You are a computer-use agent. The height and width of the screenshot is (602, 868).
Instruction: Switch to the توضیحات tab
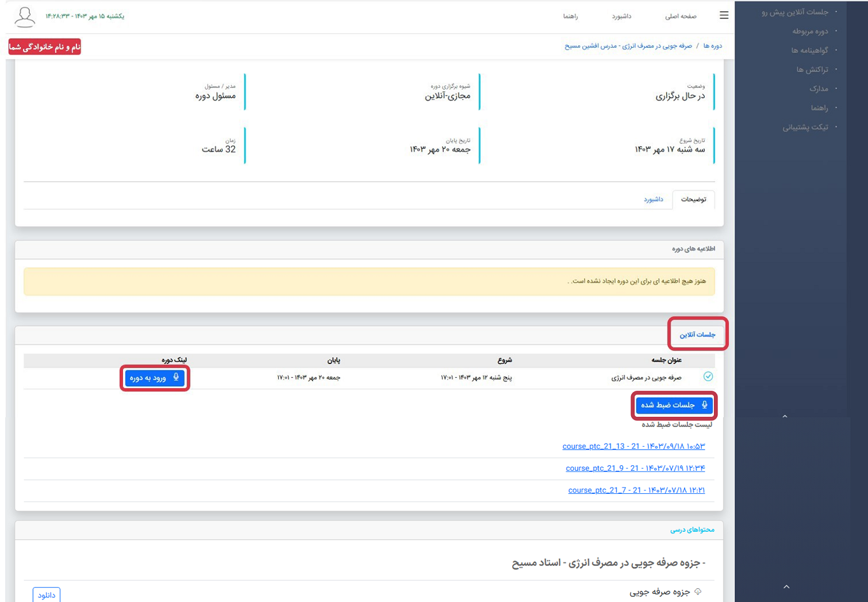point(693,200)
